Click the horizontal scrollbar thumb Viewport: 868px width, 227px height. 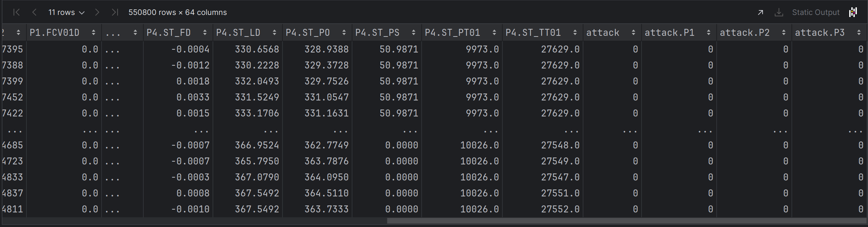pos(627,221)
